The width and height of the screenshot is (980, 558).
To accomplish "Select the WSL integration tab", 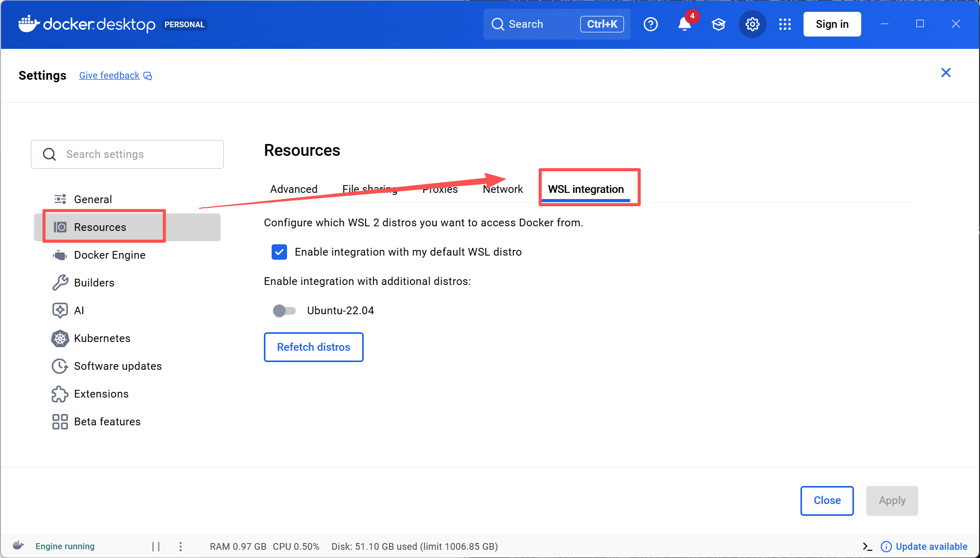I will (586, 189).
